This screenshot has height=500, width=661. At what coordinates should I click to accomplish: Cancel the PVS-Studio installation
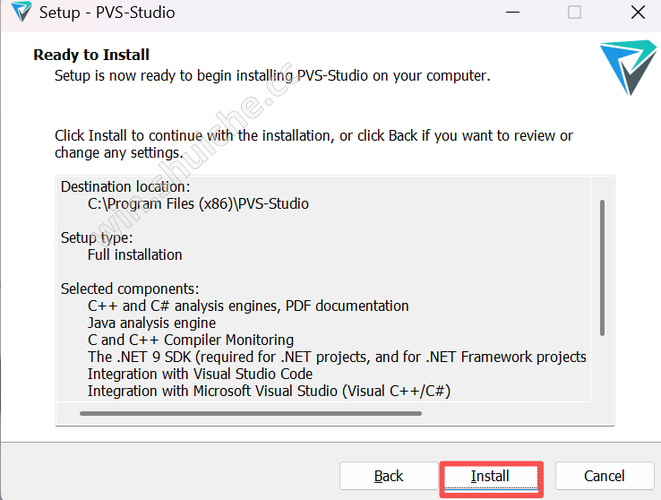[x=604, y=476]
